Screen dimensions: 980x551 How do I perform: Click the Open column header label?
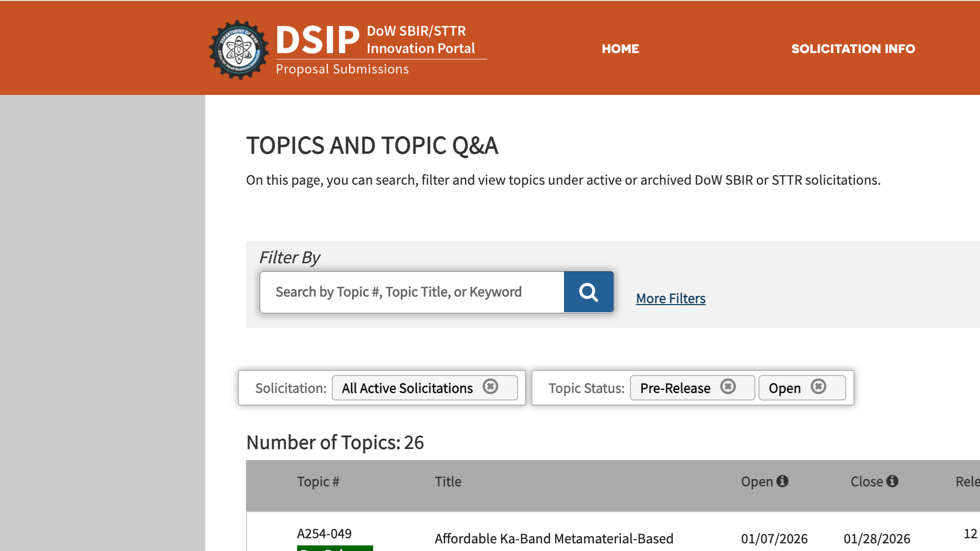click(x=756, y=482)
